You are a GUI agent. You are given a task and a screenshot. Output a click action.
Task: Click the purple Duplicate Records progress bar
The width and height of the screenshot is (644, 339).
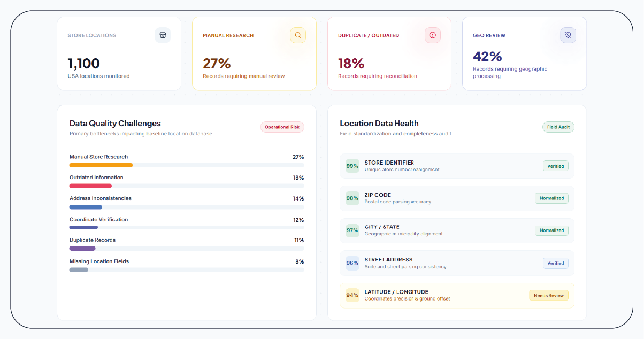(x=82, y=249)
